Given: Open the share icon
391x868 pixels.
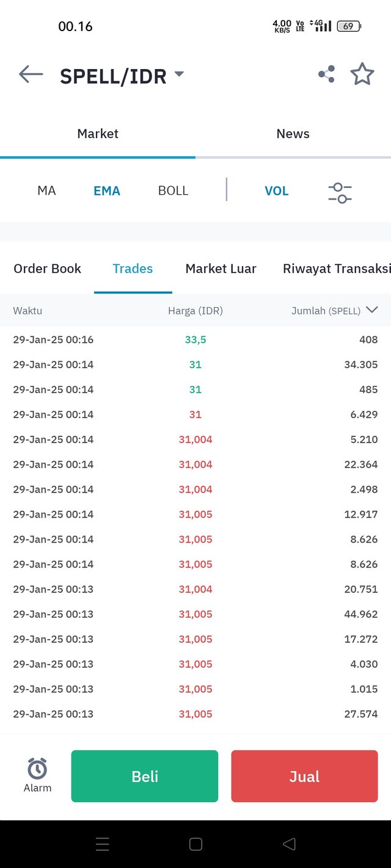Looking at the screenshot, I should point(326,74).
